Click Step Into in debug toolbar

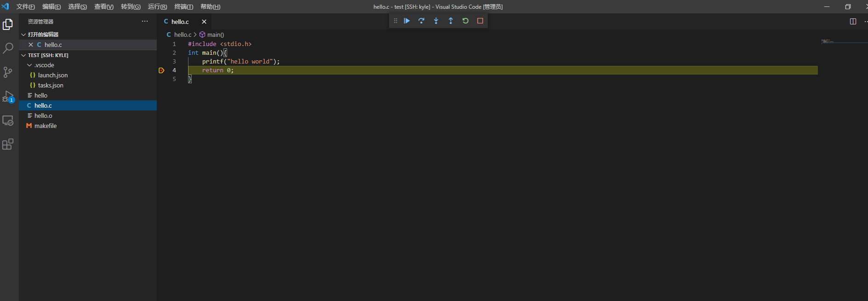pos(436,21)
